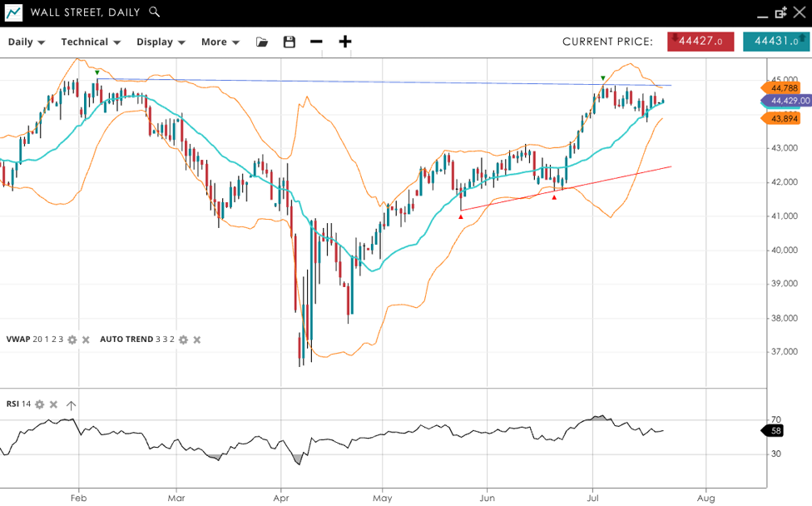Open the symbol search magnifier

tap(154, 12)
